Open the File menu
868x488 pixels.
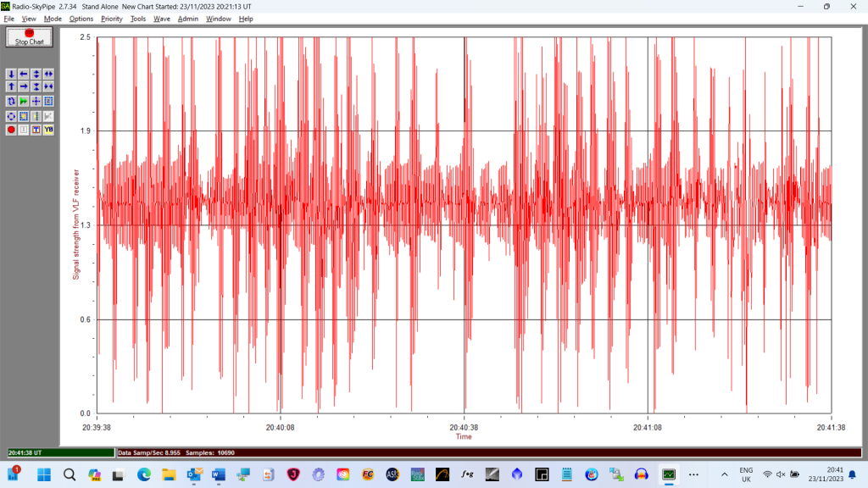coord(8,19)
